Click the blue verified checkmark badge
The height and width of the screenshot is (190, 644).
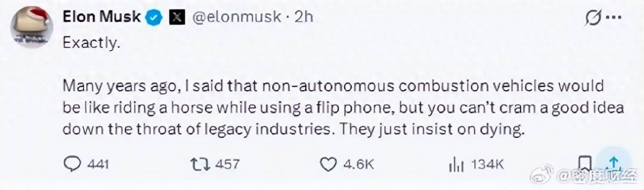154,17
